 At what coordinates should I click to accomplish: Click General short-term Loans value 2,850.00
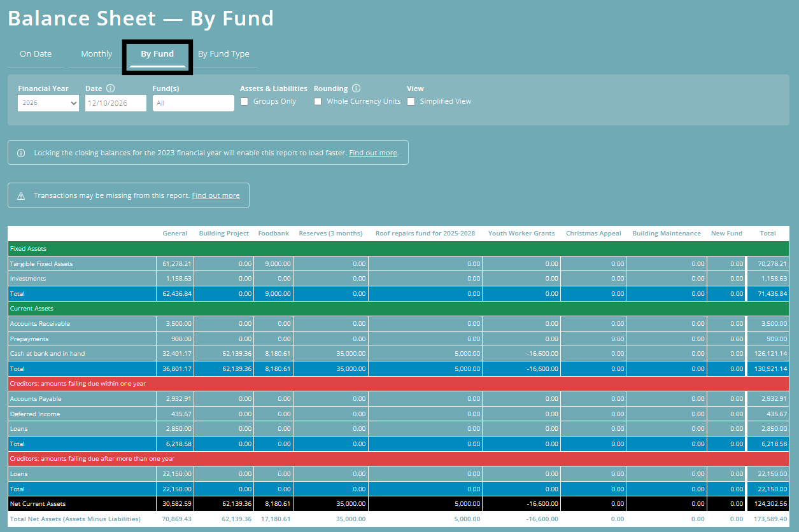(179, 429)
